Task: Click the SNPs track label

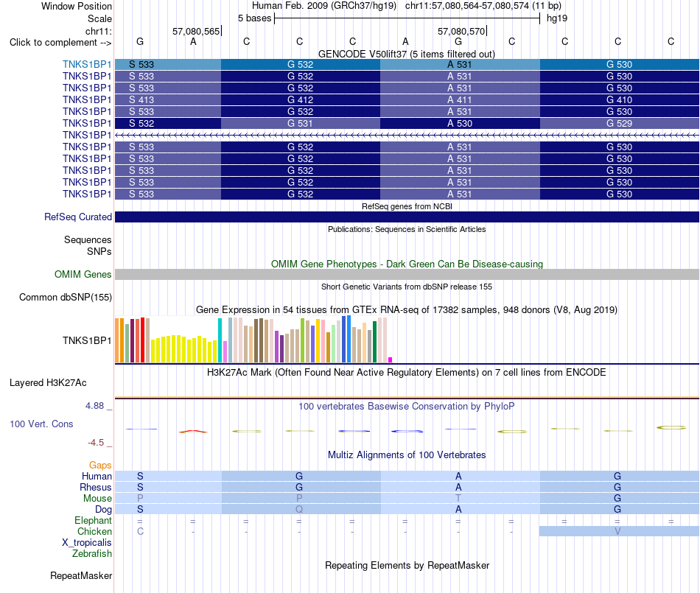Action: (x=99, y=251)
